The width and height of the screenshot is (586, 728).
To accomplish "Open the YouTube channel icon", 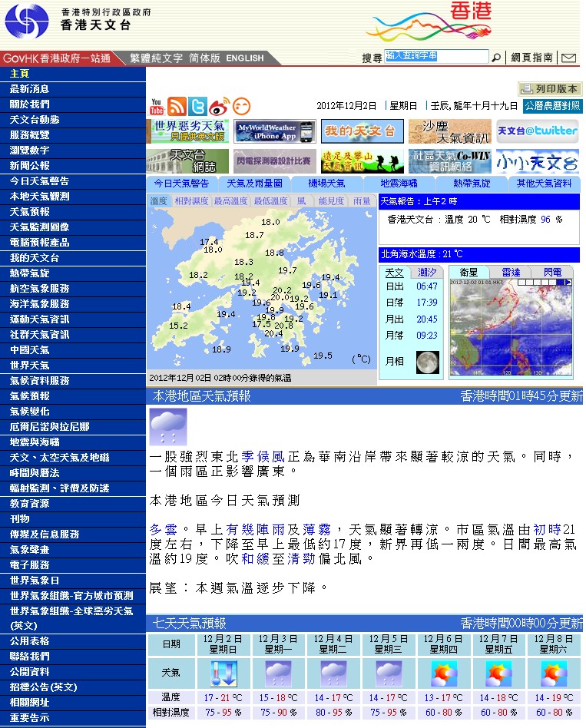I will click(157, 106).
